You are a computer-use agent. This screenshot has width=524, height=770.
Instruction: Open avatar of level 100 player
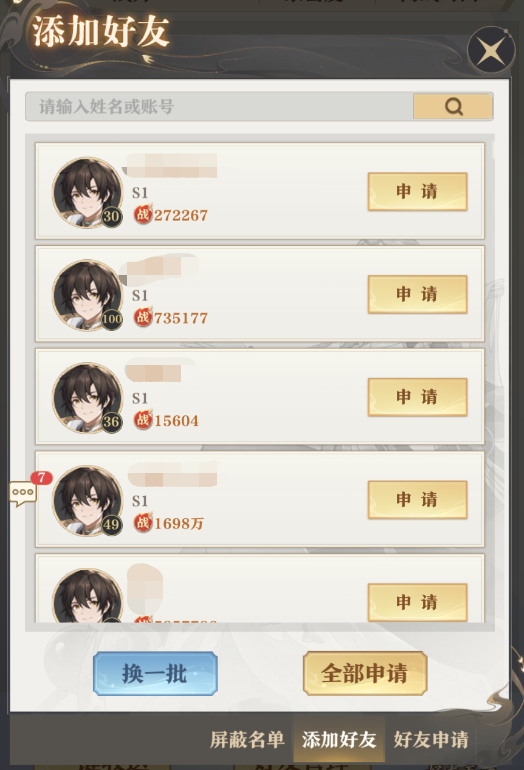coord(87,295)
